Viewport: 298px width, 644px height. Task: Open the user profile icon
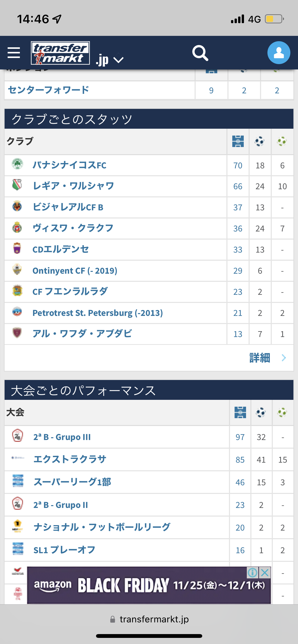coord(279,53)
